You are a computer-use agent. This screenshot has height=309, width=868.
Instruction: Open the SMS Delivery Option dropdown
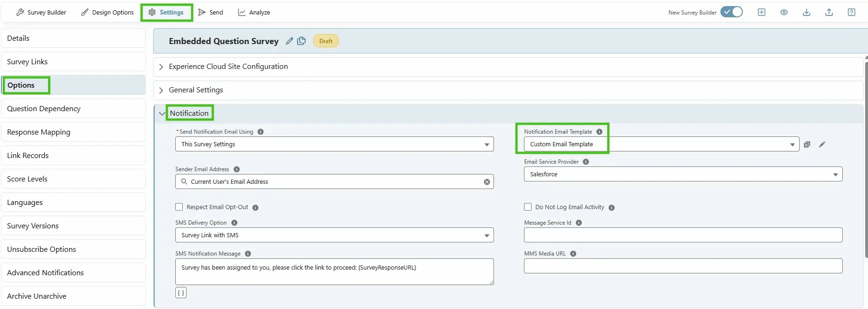pyautogui.click(x=335, y=235)
